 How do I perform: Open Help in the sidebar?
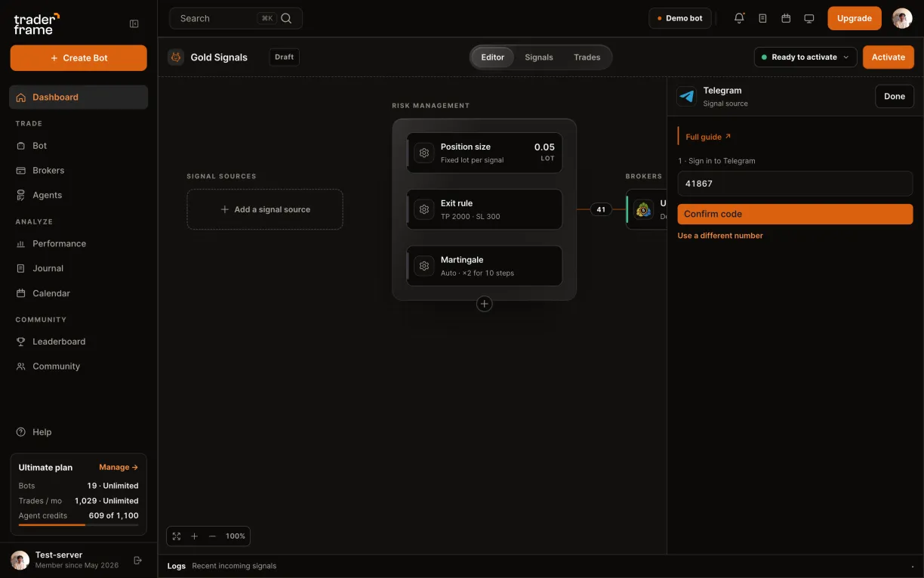pyautogui.click(x=79, y=432)
